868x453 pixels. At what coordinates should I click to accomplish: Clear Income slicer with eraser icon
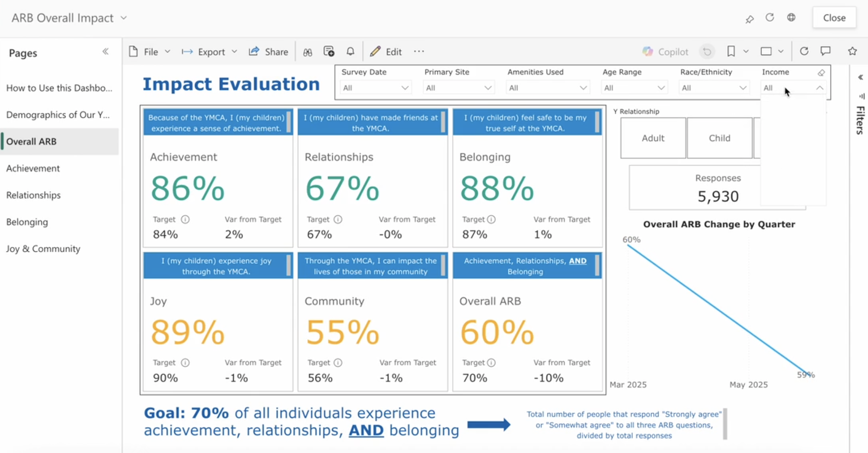[821, 73]
